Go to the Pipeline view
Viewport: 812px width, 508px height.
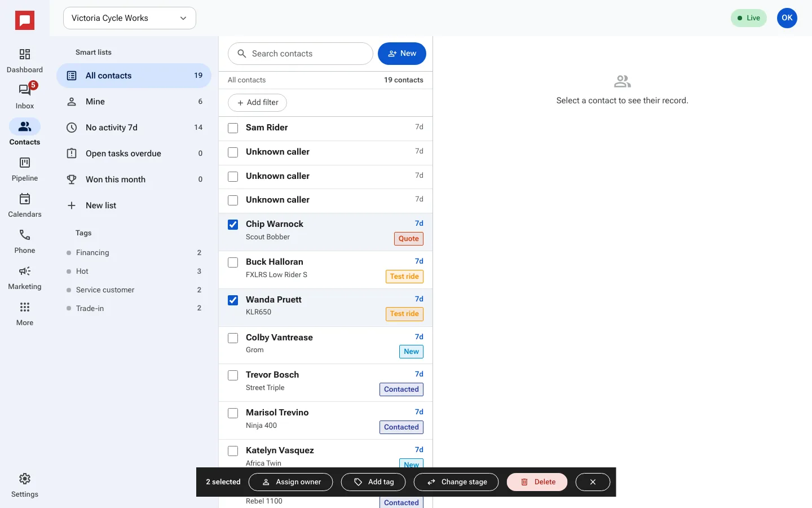(x=25, y=169)
